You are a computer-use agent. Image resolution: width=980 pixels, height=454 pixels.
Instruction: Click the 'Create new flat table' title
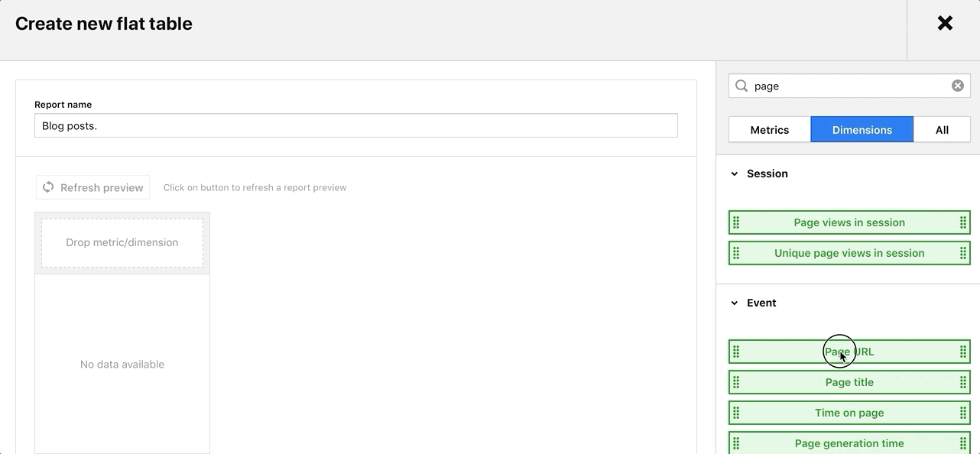104,24
